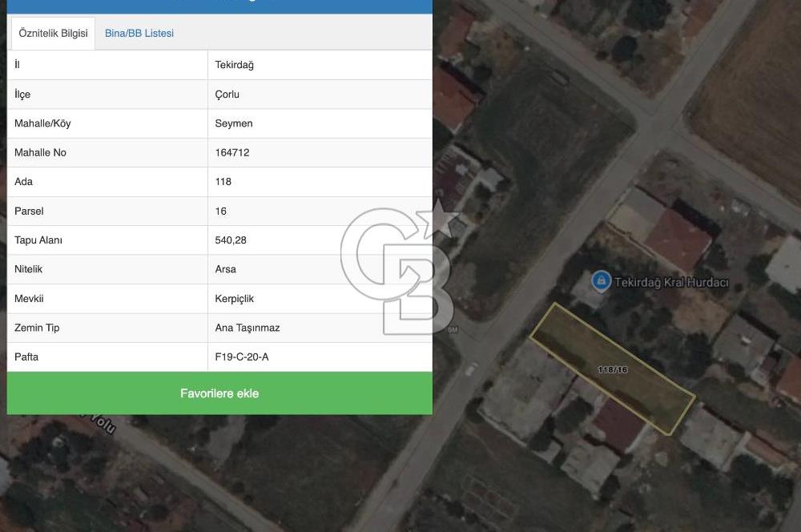This screenshot has height=532, width=801.
Task: Select the Tekirdağ Kral Hurdacı map label
Action: coord(671,283)
